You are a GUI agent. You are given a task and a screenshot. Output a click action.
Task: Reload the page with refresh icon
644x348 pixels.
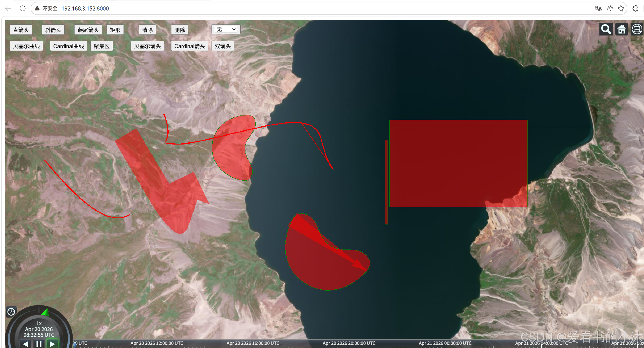23,8
